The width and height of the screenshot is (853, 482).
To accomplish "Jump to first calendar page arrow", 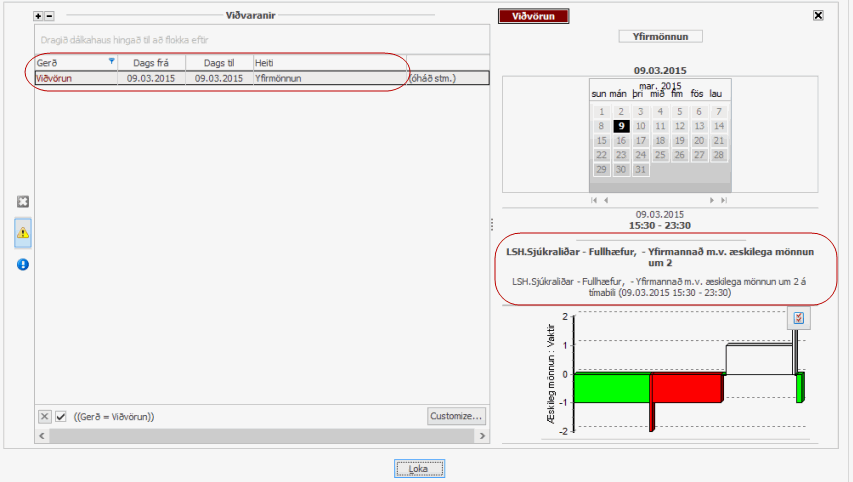I will [596, 200].
